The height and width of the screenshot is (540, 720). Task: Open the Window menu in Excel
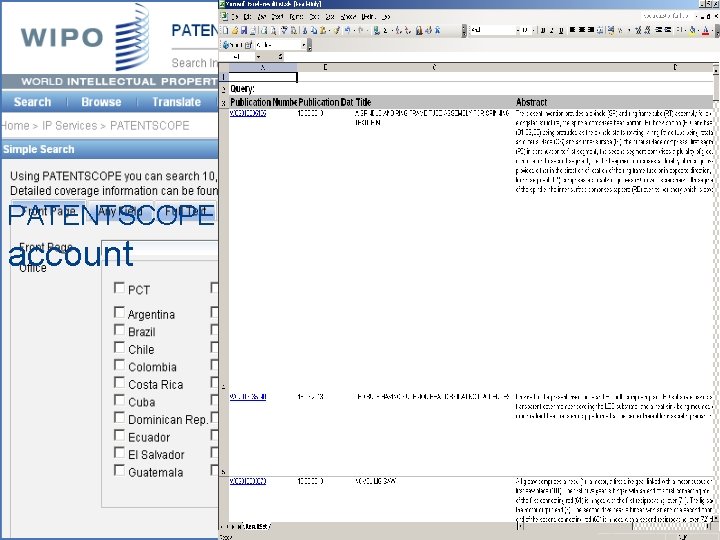pyautogui.click(x=348, y=17)
